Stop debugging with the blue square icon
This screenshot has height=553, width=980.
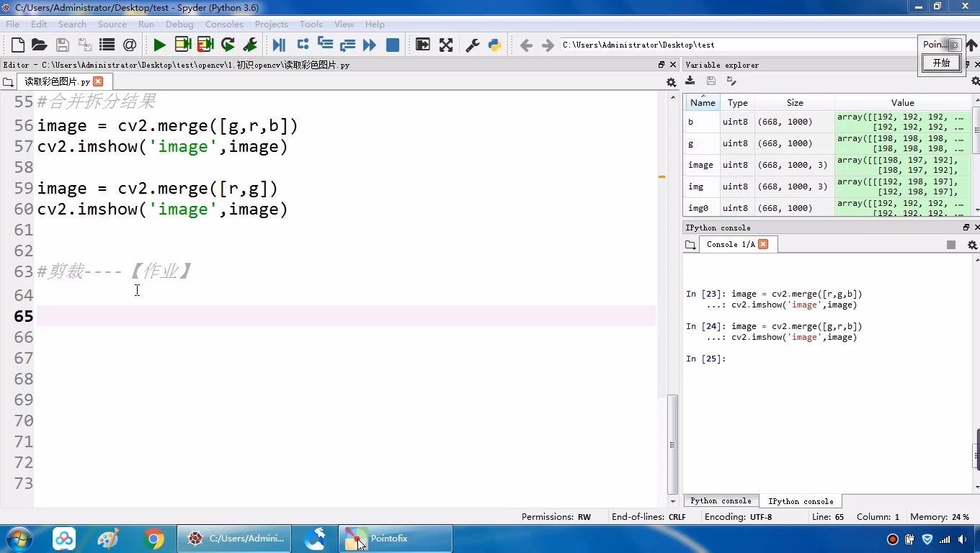point(393,45)
